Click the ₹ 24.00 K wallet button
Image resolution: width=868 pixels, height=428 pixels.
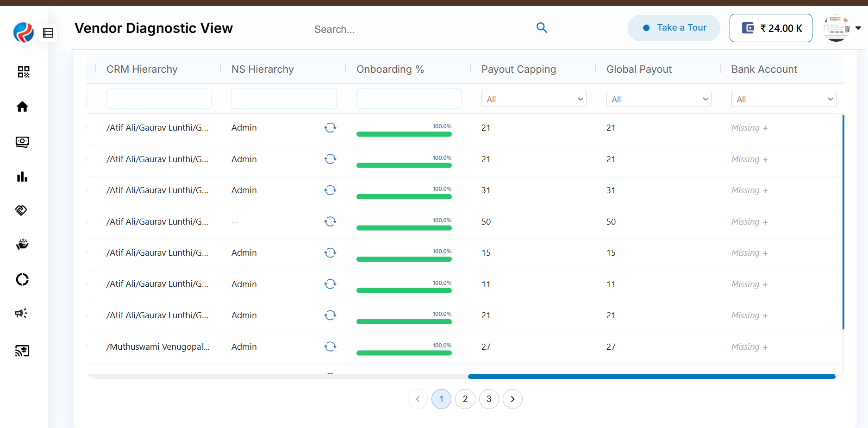tap(771, 28)
